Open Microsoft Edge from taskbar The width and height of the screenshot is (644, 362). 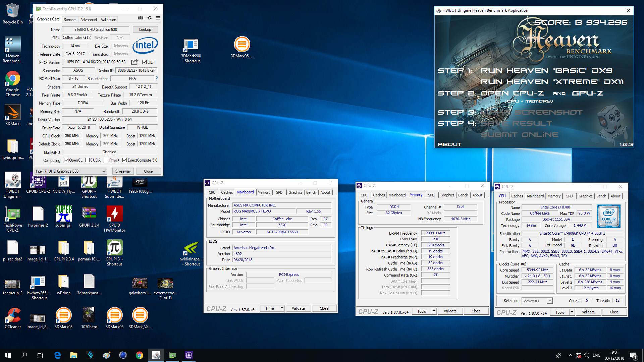[x=57, y=355]
